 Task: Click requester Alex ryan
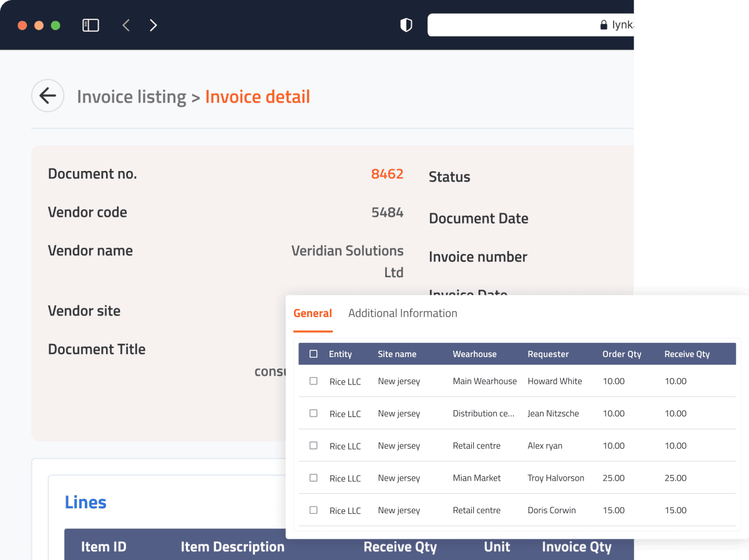[545, 446]
